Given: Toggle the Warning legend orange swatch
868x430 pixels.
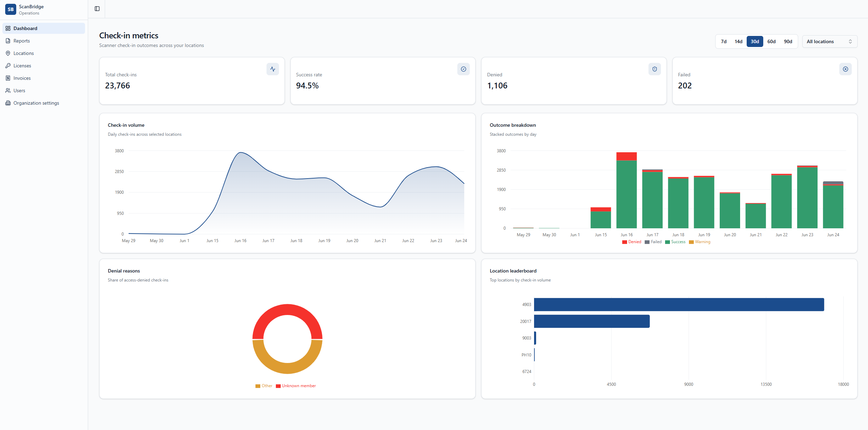Looking at the screenshot, I should [x=691, y=242].
